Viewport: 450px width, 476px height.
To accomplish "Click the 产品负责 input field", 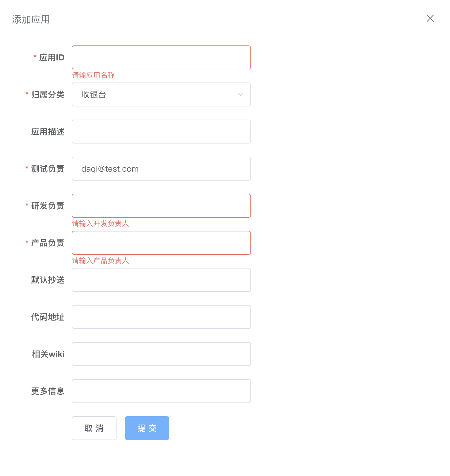I will (161, 243).
